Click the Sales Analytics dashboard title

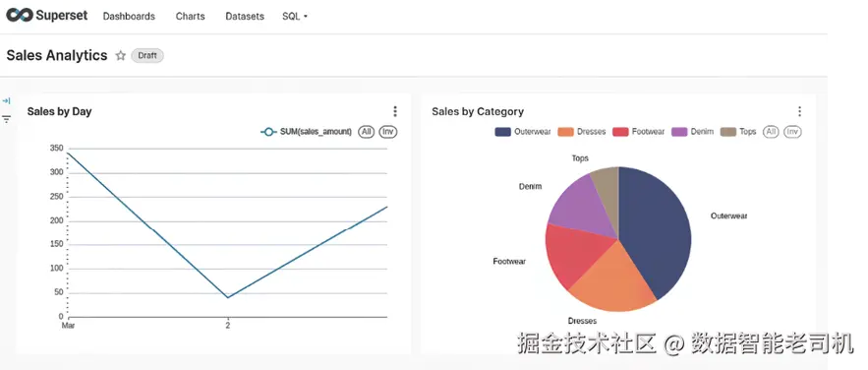[x=57, y=55]
